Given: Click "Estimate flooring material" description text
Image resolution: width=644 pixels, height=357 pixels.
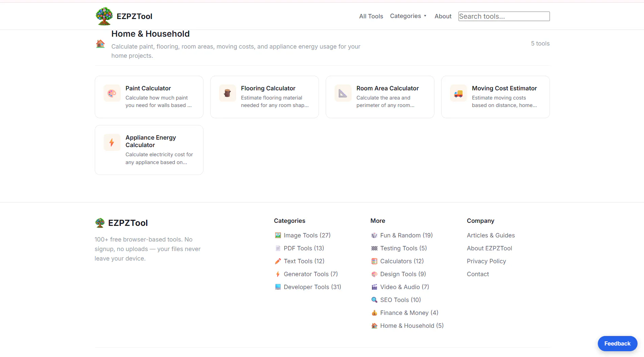Looking at the screenshot, I should [x=271, y=98].
